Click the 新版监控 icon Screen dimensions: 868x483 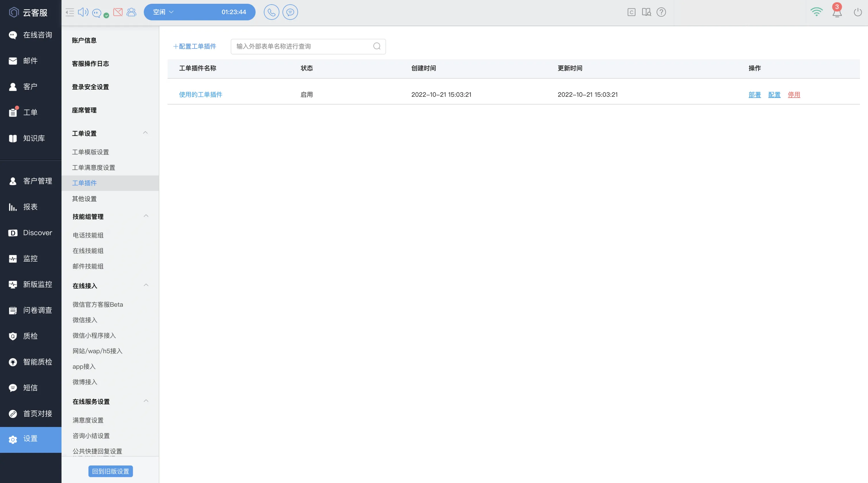[x=13, y=285]
